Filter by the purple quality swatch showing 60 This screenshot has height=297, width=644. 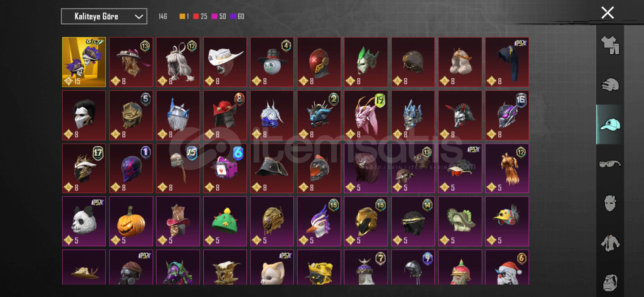237,16
